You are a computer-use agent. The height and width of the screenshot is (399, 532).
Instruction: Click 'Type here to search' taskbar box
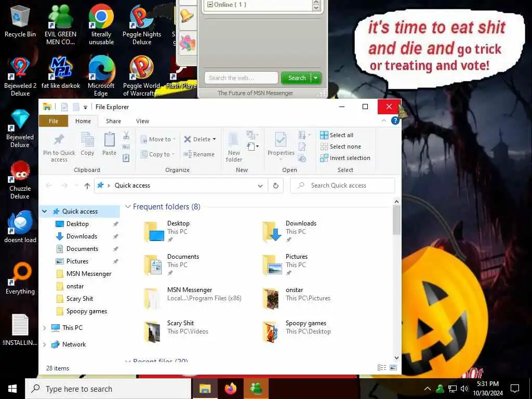108,389
